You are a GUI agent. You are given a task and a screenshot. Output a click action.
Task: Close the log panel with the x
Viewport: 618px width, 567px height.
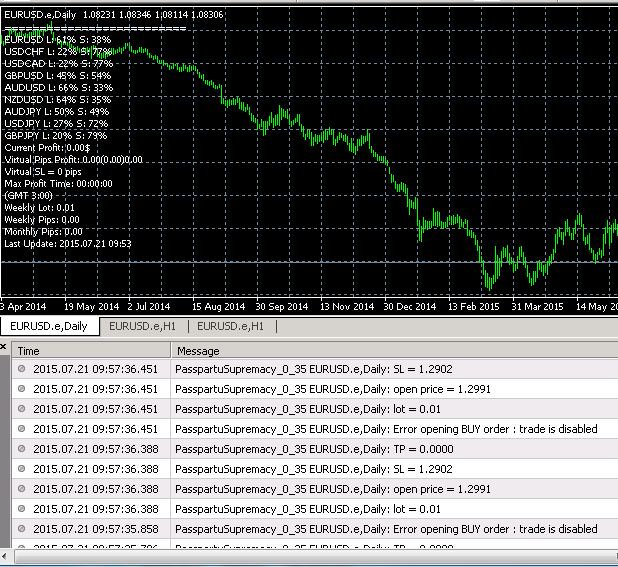[x=3, y=347]
